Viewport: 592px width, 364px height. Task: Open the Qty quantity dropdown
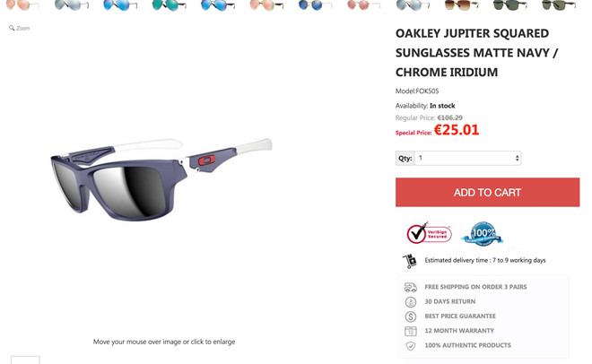click(x=468, y=158)
